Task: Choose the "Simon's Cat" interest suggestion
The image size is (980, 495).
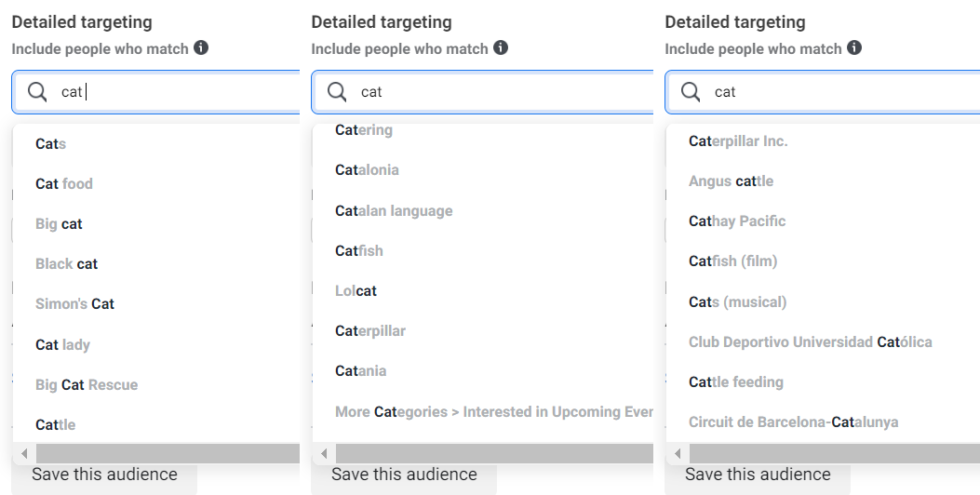Action: [x=74, y=303]
